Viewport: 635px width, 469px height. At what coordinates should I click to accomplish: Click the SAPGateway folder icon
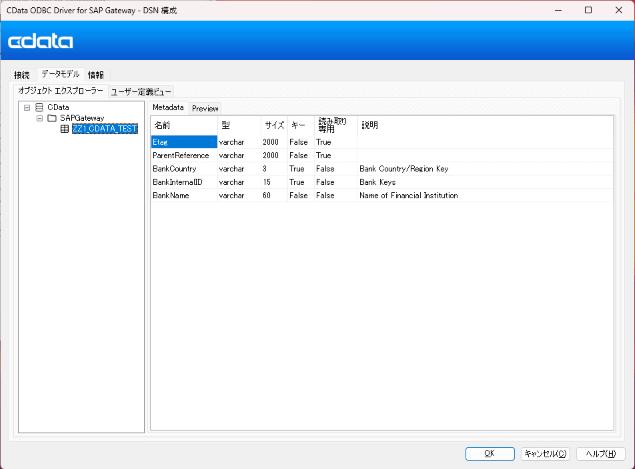pos(52,118)
